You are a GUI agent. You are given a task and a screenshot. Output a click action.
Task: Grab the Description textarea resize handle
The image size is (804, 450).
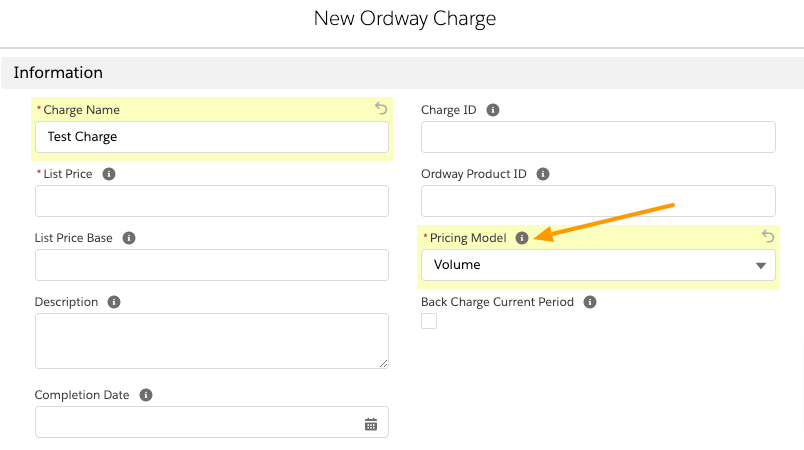click(384, 363)
